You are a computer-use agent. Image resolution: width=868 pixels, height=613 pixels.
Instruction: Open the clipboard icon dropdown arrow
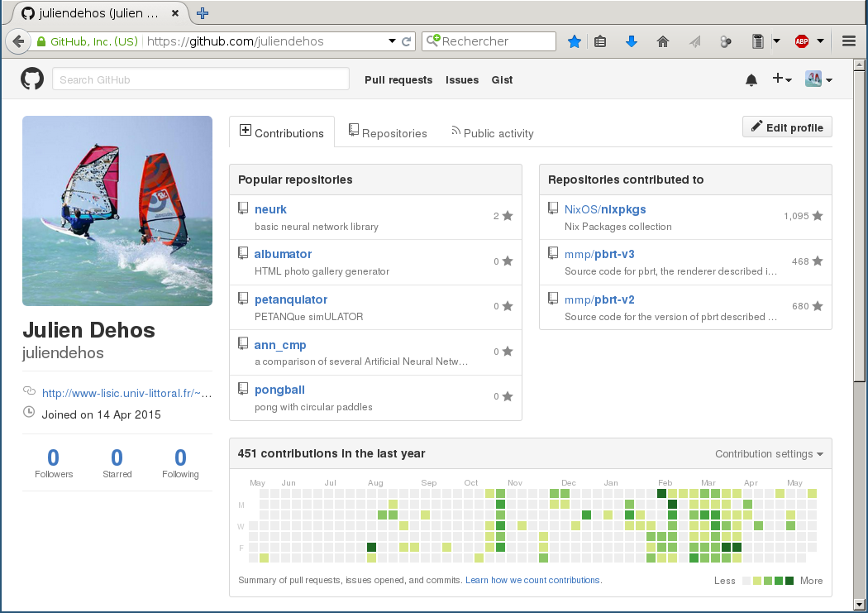(x=777, y=41)
